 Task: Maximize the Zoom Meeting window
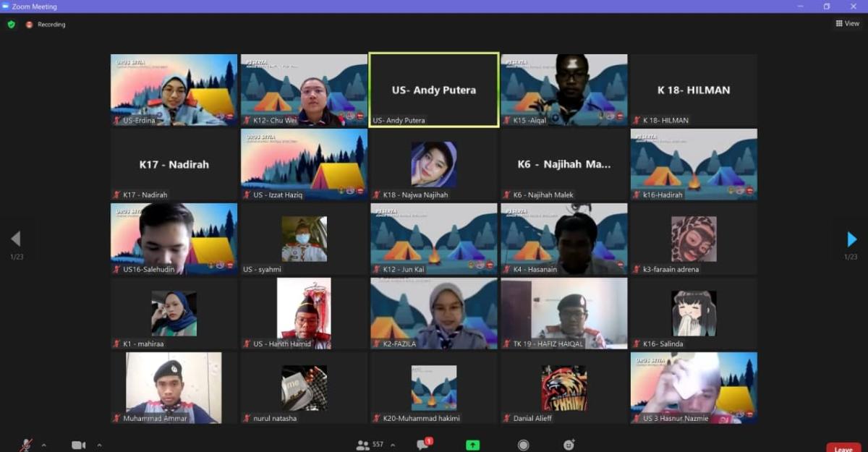click(x=826, y=7)
